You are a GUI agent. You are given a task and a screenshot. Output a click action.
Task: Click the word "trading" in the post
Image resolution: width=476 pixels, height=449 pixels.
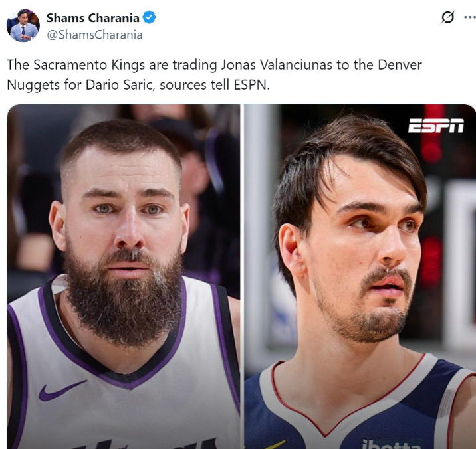coord(195,66)
